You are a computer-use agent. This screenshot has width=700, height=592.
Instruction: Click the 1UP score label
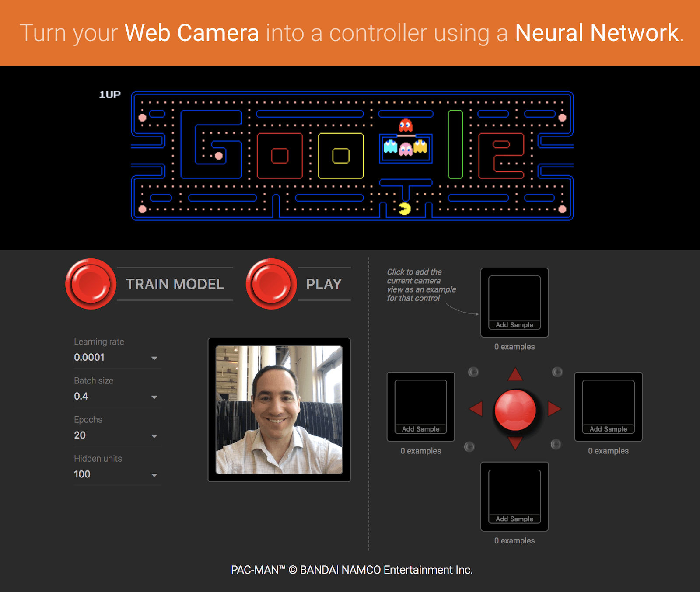tap(110, 94)
